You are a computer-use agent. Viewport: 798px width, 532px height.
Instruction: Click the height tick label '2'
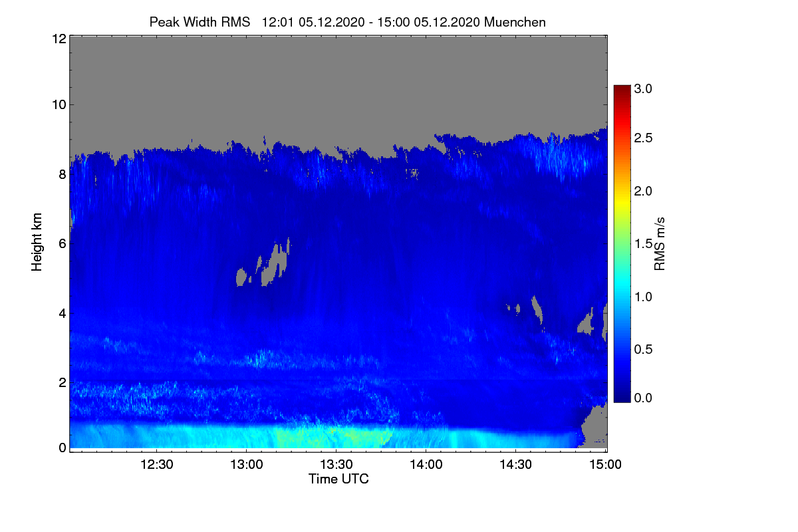(x=62, y=382)
